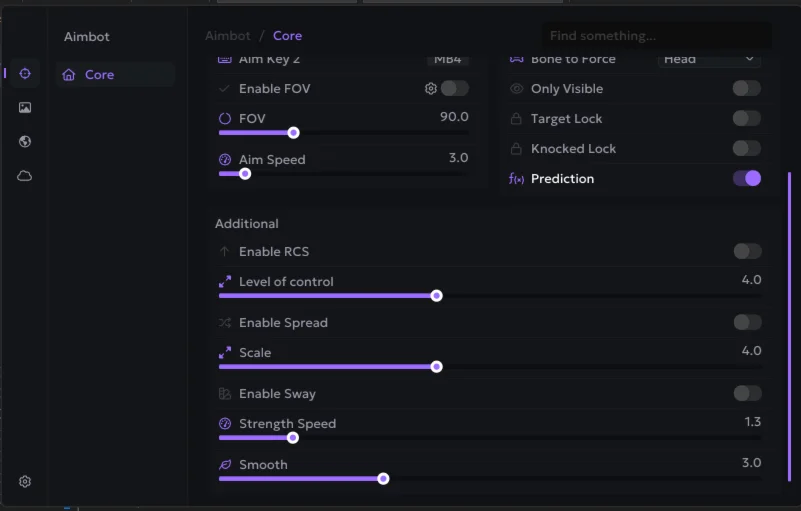The image size is (801, 511).
Task: Click the Find something search field
Action: tap(656, 36)
